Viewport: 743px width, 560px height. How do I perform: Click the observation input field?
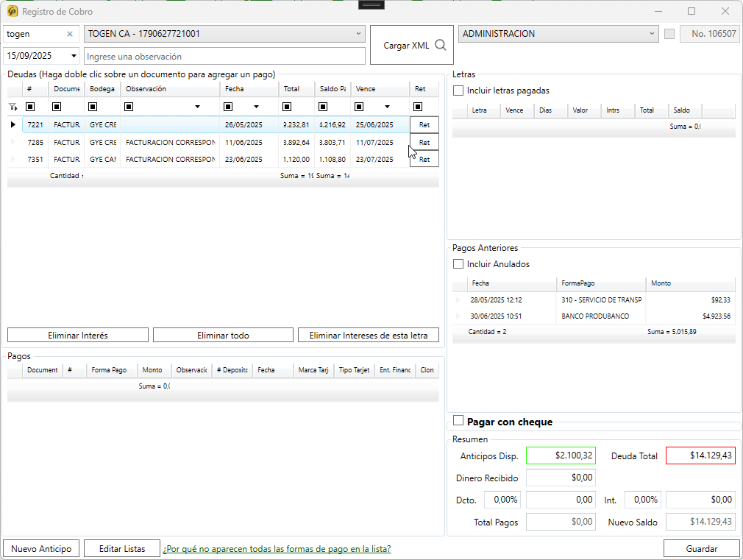click(224, 56)
